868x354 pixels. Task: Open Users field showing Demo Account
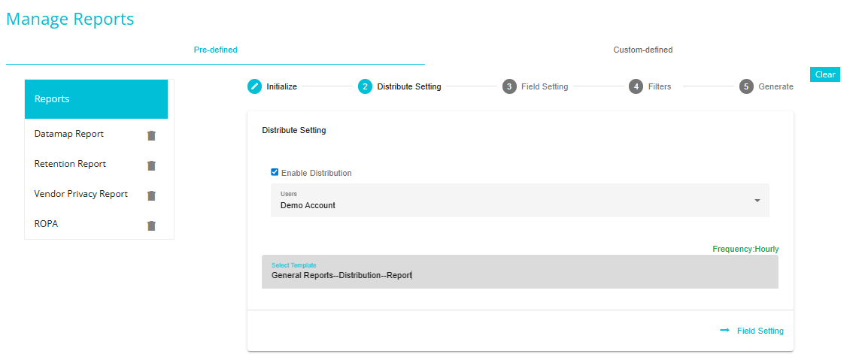[520, 200]
